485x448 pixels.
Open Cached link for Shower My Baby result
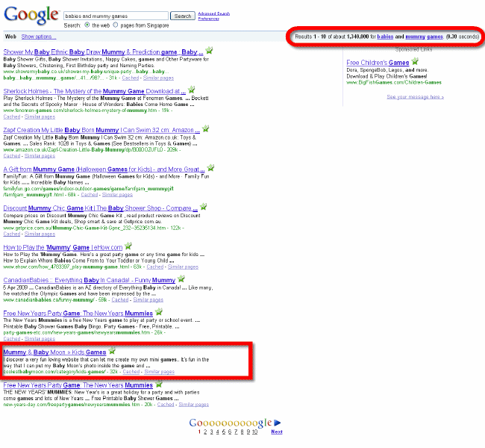tap(131, 78)
